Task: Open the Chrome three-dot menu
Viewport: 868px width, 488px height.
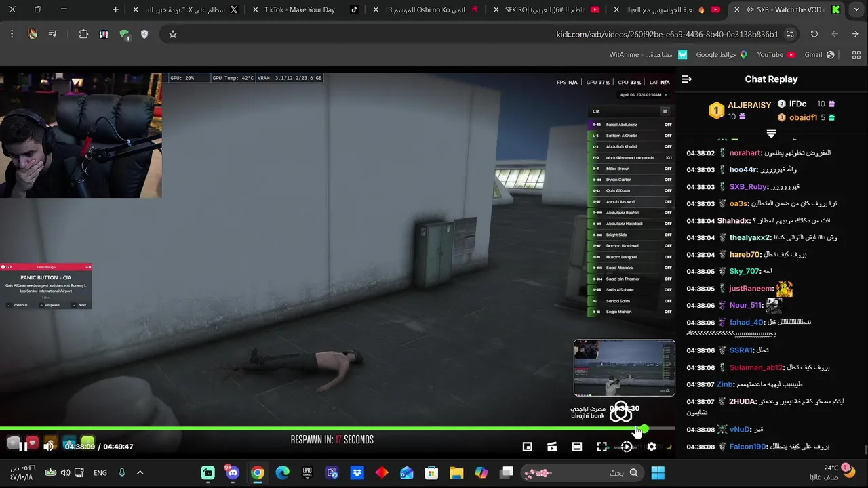Action: (12, 34)
